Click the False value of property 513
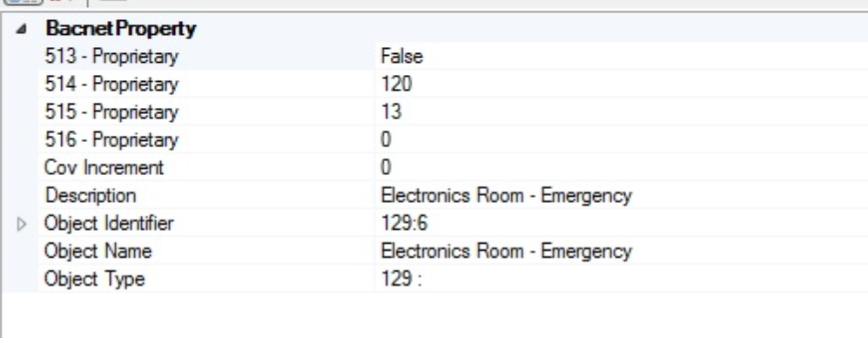This screenshot has width=868, height=338. (402, 57)
